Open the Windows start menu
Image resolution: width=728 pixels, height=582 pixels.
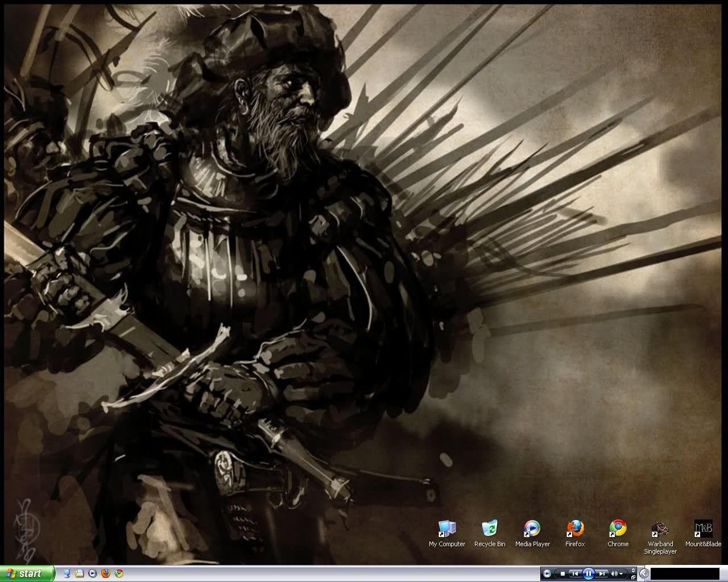point(27,573)
